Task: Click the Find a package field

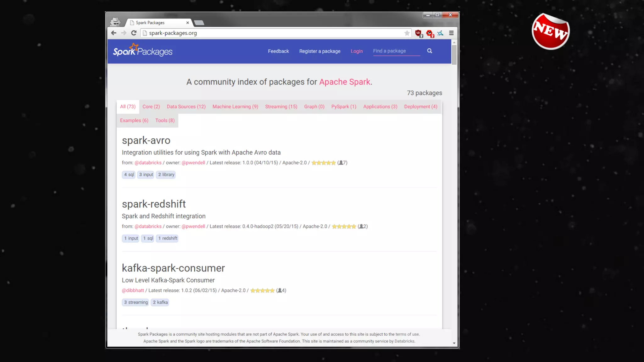Action: point(396,51)
